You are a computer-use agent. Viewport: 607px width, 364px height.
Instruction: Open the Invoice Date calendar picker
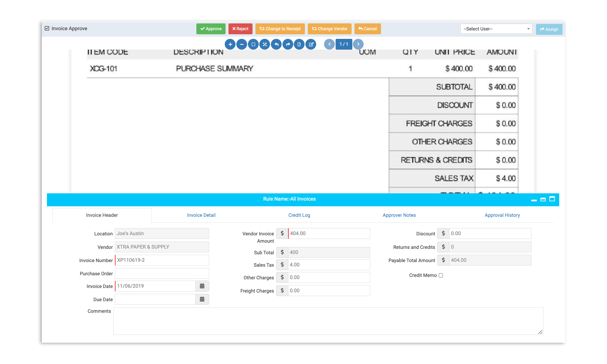[x=202, y=286]
